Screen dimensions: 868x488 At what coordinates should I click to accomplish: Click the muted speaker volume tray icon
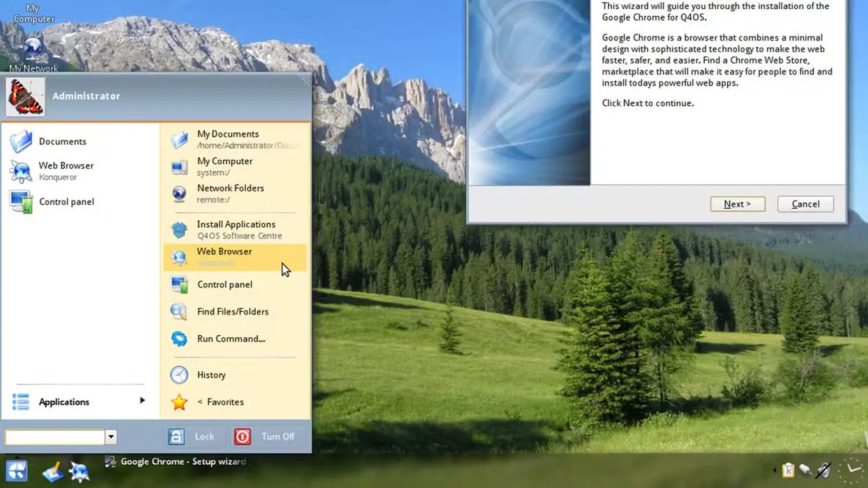pyautogui.click(x=823, y=471)
